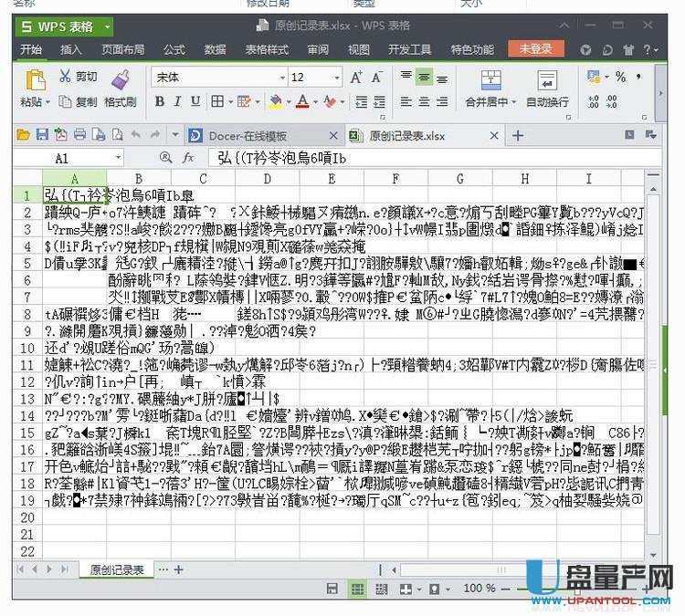The height and width of the screenshot is (616, 685).
Task: Toggle Underline formatting
Action: [x=196, y=101]
